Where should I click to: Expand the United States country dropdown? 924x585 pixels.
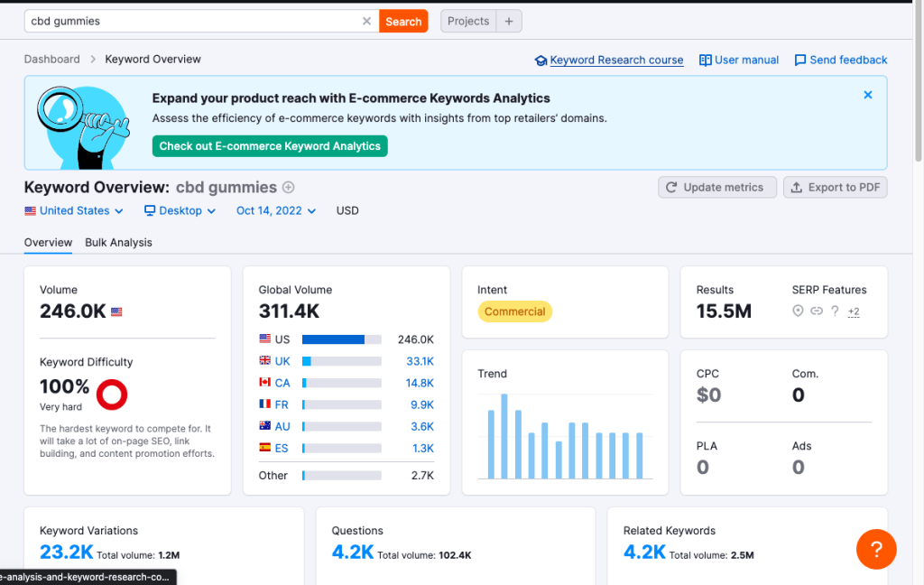(73, 210)
